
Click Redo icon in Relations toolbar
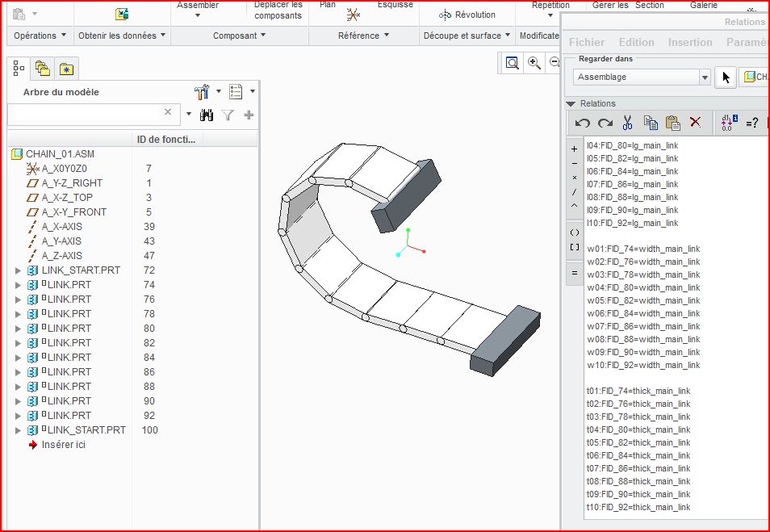click(605, 123)
